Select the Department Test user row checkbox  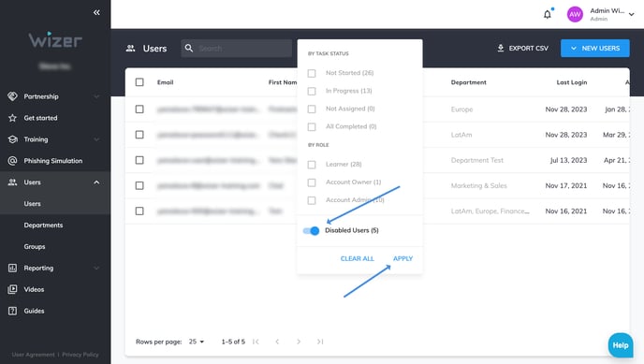coord(139,160)
